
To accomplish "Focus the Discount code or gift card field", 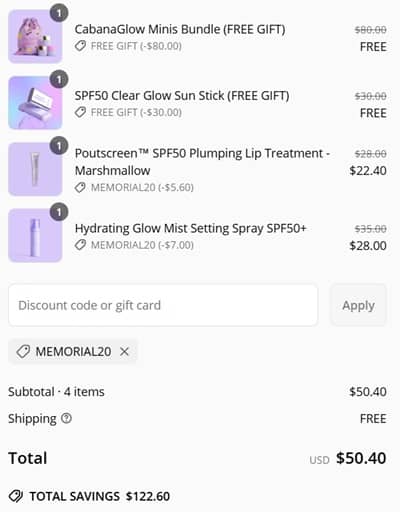I will [163, 305].
